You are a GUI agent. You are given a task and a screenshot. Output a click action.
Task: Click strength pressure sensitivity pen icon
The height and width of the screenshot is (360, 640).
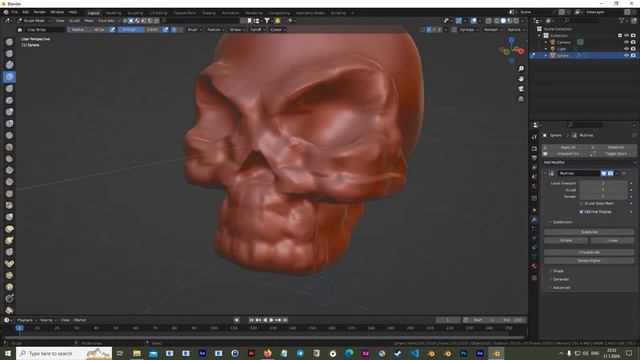[x=165, y=30]
